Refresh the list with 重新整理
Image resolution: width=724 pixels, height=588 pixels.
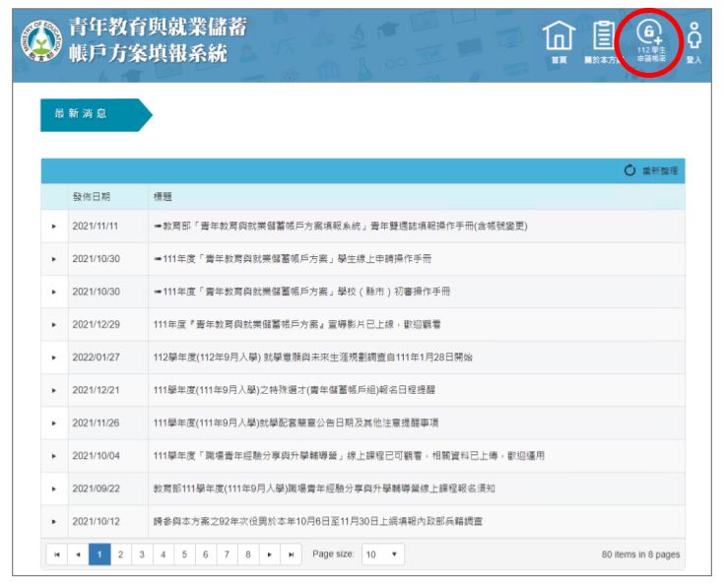[650, 170]
